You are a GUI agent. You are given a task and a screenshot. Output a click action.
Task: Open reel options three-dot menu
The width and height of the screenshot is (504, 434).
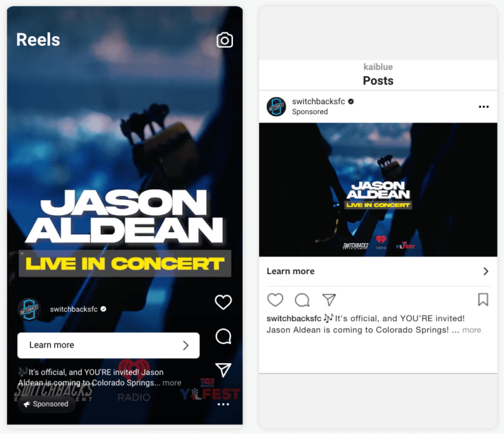pyautogui.click(x=223, y=404)
